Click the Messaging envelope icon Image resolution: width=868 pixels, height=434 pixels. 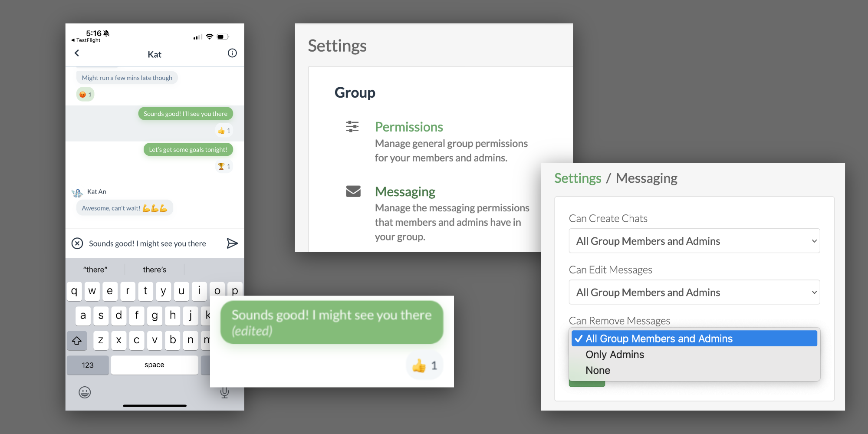tap(353, 191)
